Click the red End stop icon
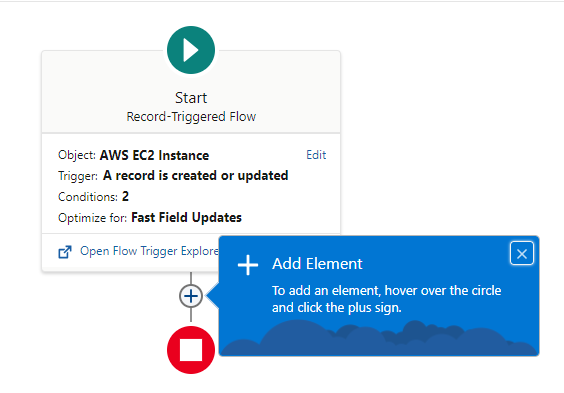Image resolution: width=564 pixels, height=393 pixels. 191,350
